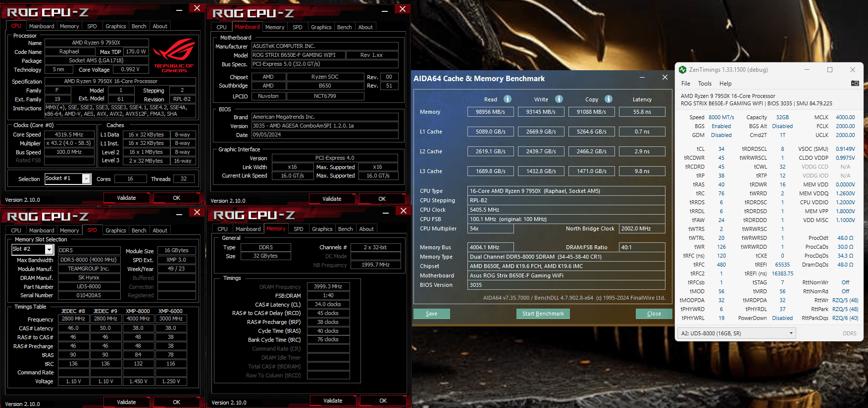The height and width of the screenshot is (408, 868).
Task: Click the CAS# Latency value 34.0 clocks
Action: coord(328,304)
